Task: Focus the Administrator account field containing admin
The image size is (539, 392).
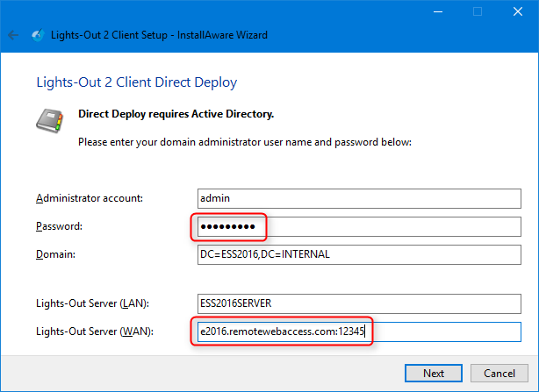Action: (359, 198)
